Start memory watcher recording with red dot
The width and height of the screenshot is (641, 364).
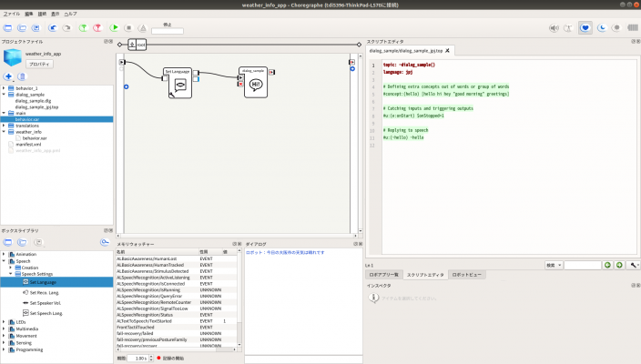coord(158,359)
